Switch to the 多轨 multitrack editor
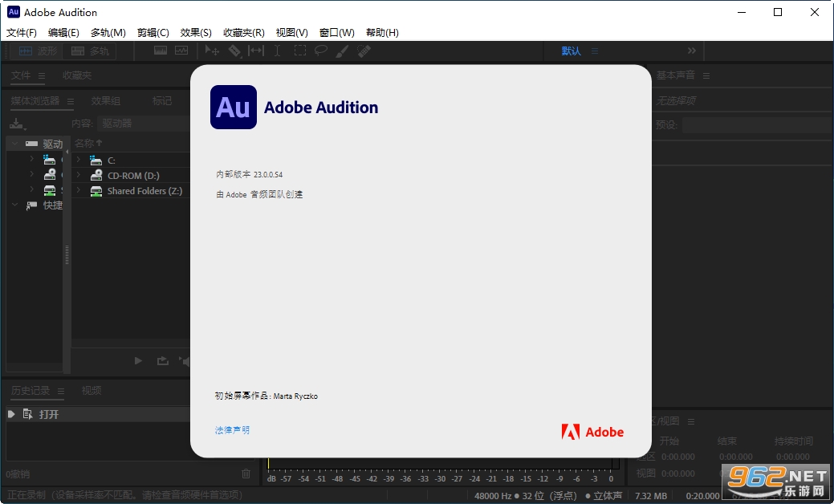 (x=90, y=51)
